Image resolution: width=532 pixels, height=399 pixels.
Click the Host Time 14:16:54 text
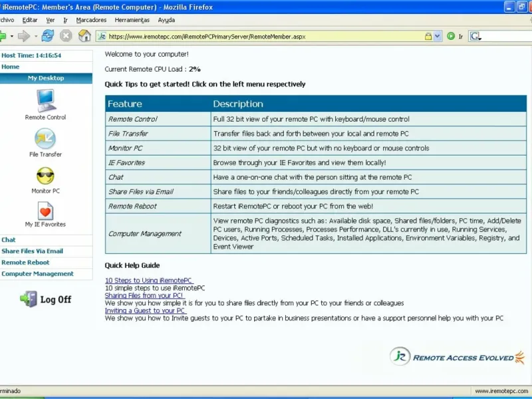[31, 55]
